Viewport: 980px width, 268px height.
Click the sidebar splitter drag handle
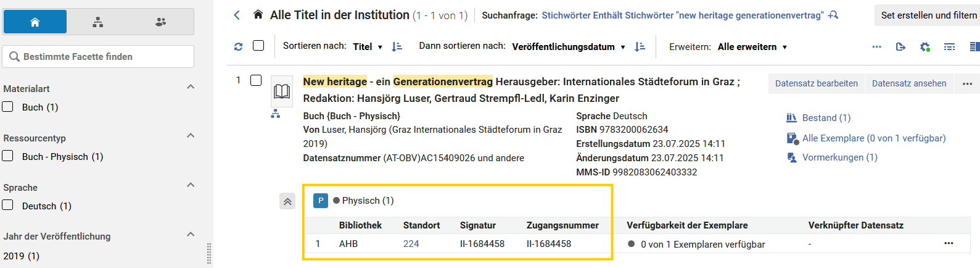click(x=210, y=253)
